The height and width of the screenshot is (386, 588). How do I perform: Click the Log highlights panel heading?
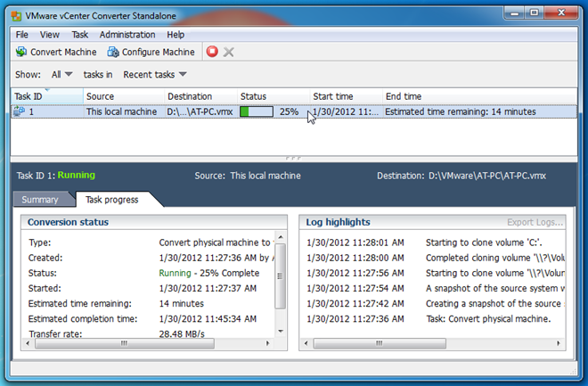point(338,222)
